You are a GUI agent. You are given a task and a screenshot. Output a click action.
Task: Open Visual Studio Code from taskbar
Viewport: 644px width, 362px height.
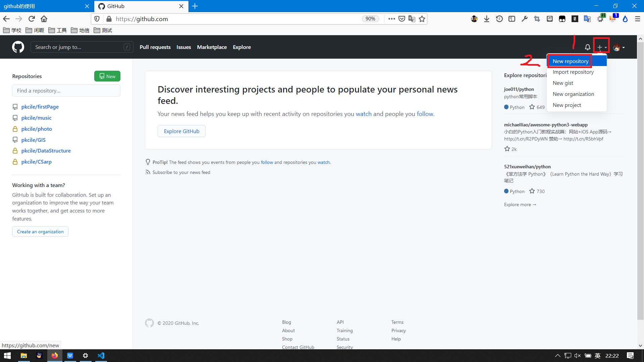[101, 356]
